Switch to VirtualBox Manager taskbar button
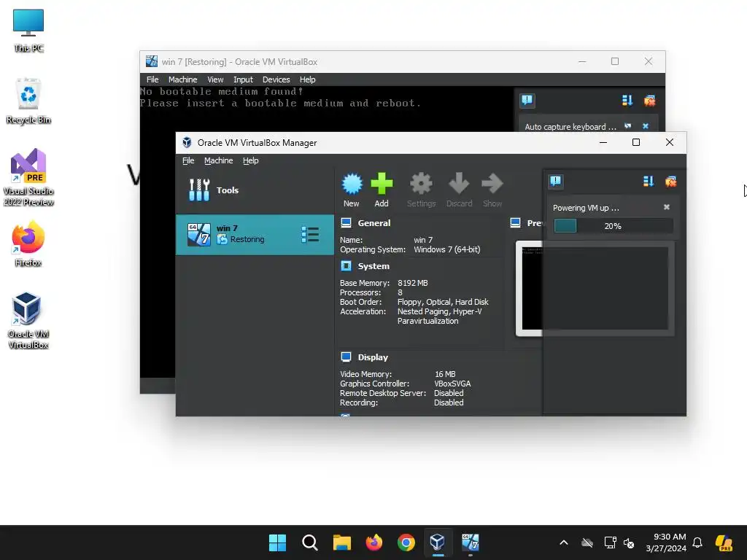 coord(438,542)
